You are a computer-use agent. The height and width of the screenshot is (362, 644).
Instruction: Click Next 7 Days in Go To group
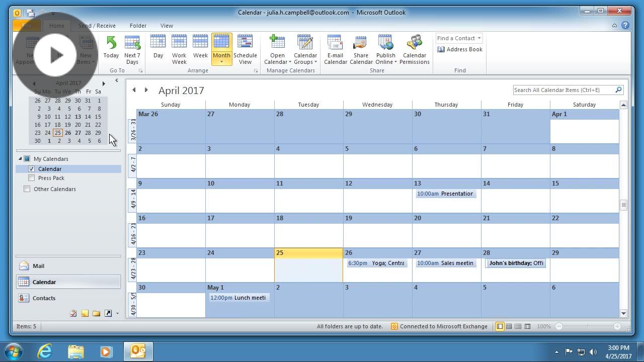tap(132, 48)
